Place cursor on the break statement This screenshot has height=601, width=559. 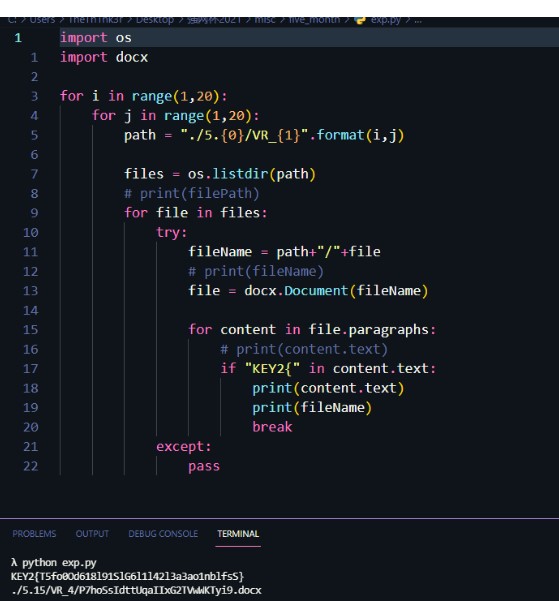click(x=272, y=427)
